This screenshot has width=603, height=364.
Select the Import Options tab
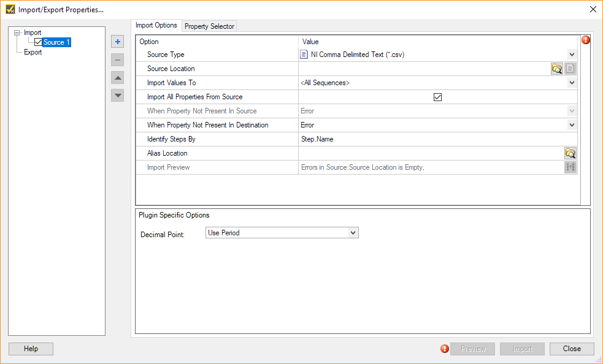(156, 25)
